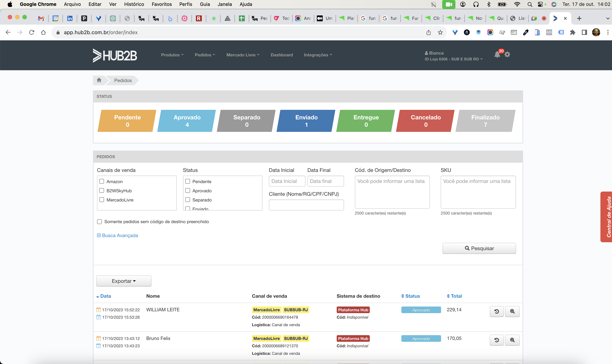Enable the MercadoLivre channel checkbox
The image size is (612, 364).
[102, 200]
